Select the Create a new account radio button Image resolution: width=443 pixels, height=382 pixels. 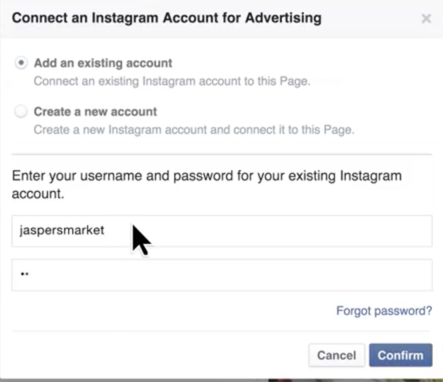tap(21, 111)
